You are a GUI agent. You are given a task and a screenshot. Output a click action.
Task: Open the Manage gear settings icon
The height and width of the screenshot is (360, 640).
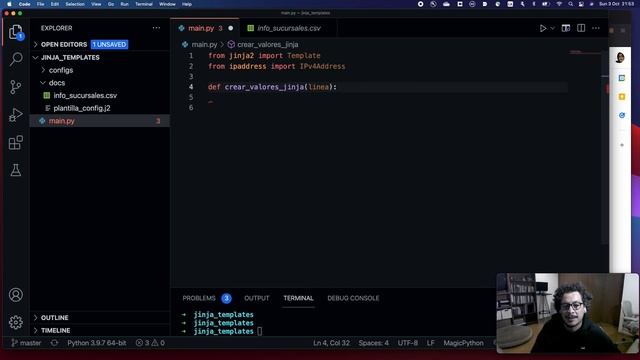click(16, 322)
